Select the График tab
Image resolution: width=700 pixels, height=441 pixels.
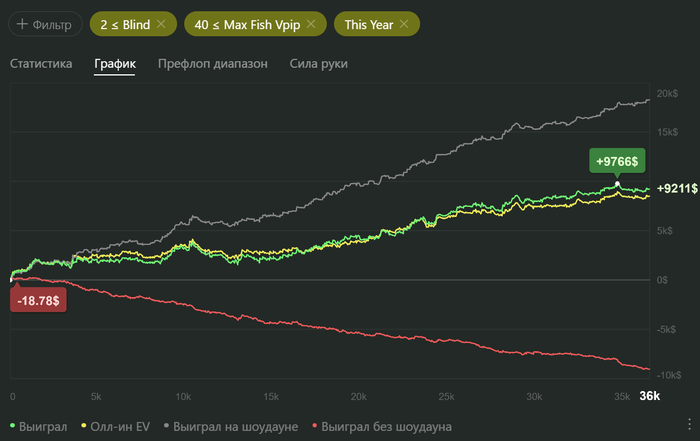(115, 64)
